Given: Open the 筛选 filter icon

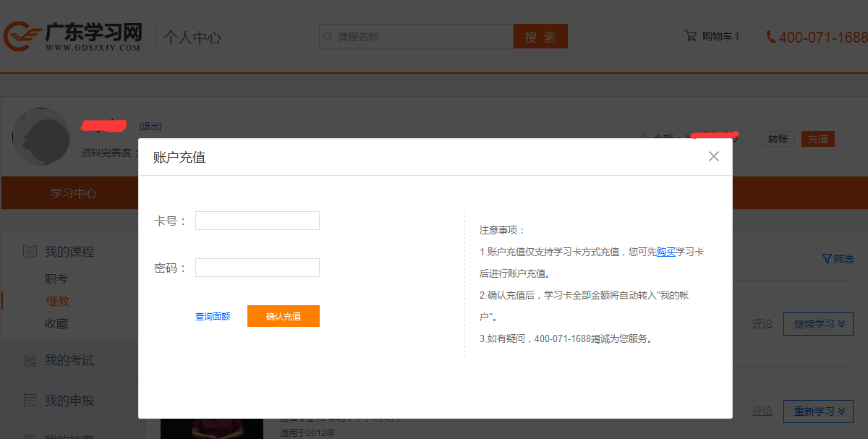Looking at the screenshot, I should coord(827,259).
